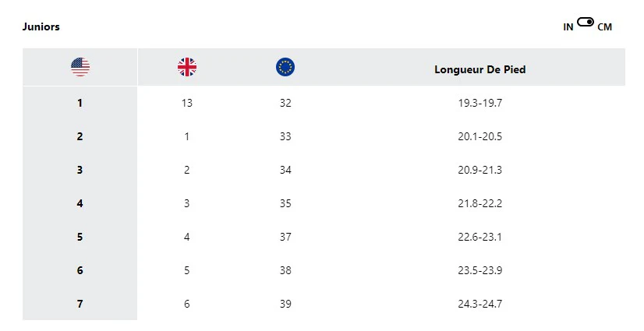This screenshot has width=644, height=331.
Task: Select US size 7 row header
Action: pos(80,304)
